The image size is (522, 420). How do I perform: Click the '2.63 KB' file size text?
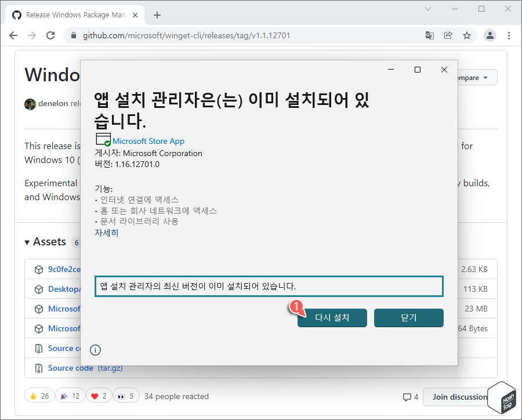point(474,269)
